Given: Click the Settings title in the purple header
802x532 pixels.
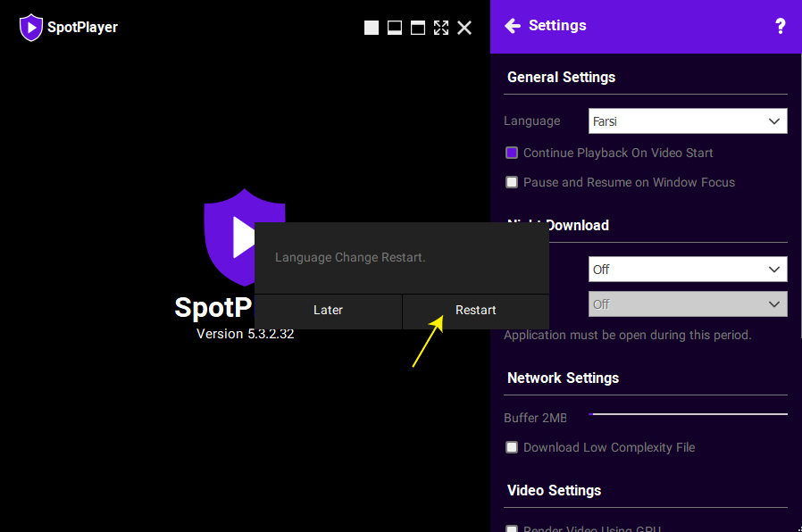Looking at the screenshot, I should pyautogui.click(x=557, y=26).
